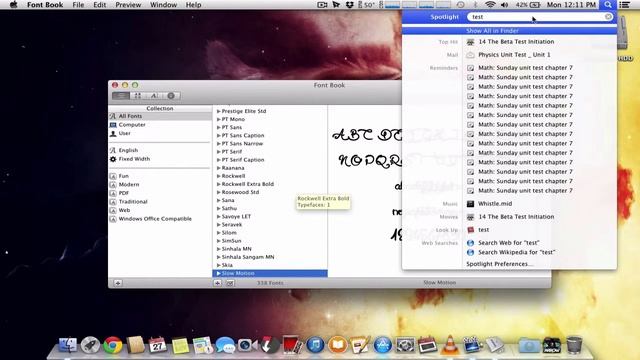Open volume control in menu bar
The width and height of the screenshot is (640, 360).
pyautogui.click(x=504, y=5)
